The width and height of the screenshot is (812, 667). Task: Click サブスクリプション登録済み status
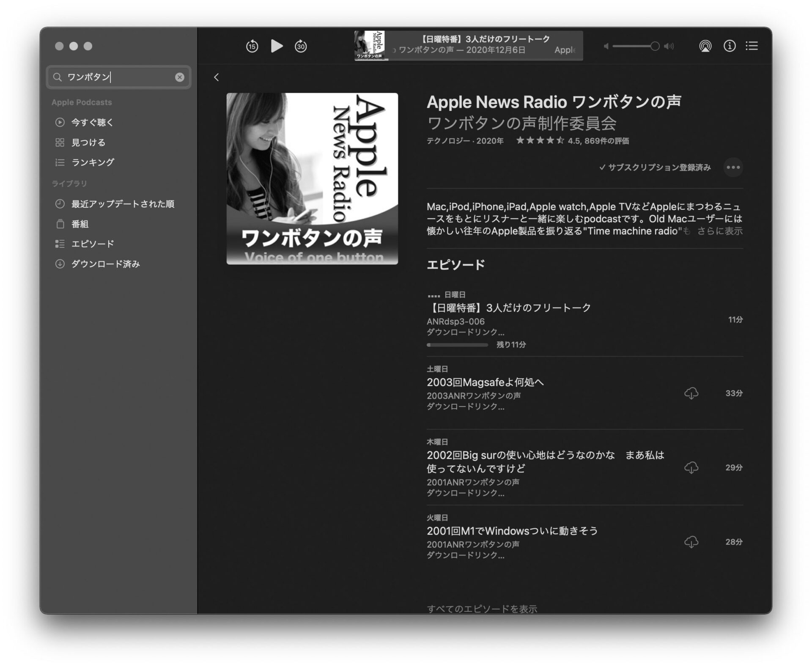[x=655, y=167]
